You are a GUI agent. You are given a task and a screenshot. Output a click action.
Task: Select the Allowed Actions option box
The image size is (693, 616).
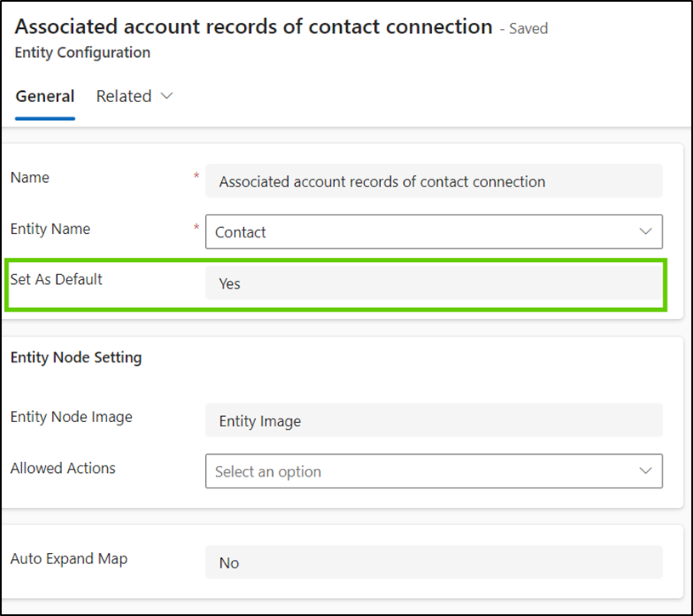(x=434, y=471)
